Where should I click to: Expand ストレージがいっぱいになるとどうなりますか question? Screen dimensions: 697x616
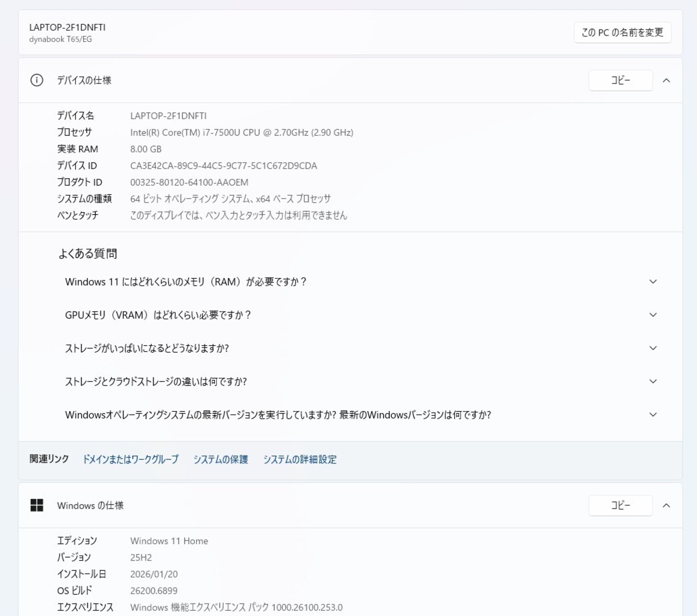pyautogui.click(x=653, y=348)
